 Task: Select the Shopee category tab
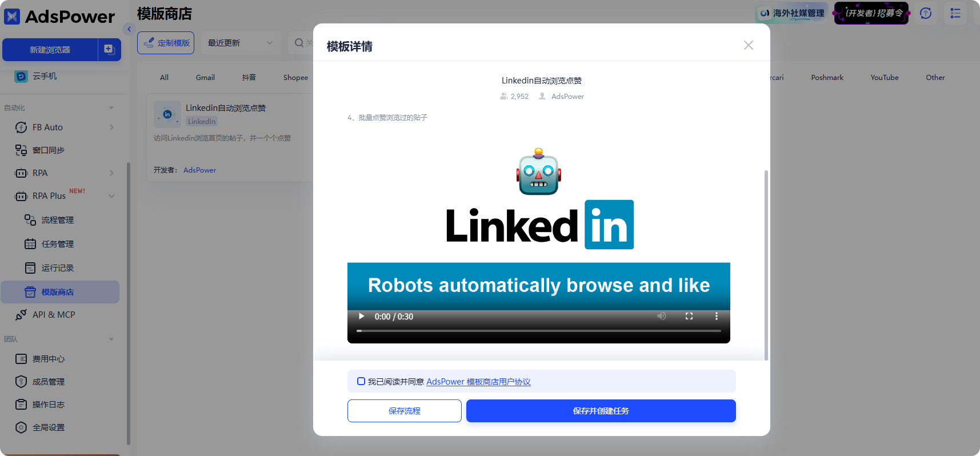coord(295,78)
